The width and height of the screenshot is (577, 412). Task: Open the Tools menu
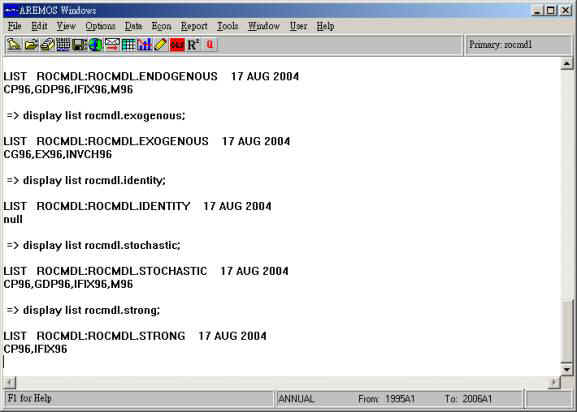(x=227, y=26)
